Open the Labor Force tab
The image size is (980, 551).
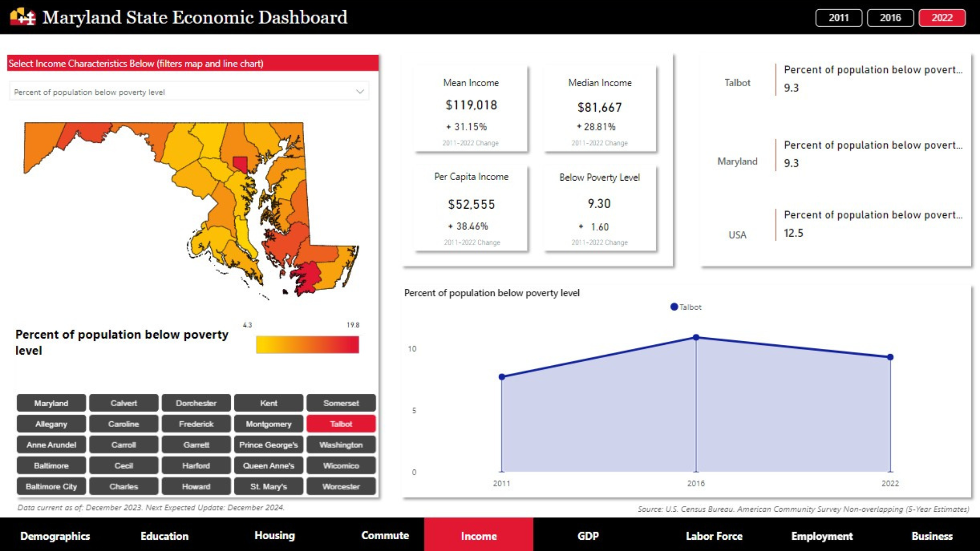(x=714, y=536)
